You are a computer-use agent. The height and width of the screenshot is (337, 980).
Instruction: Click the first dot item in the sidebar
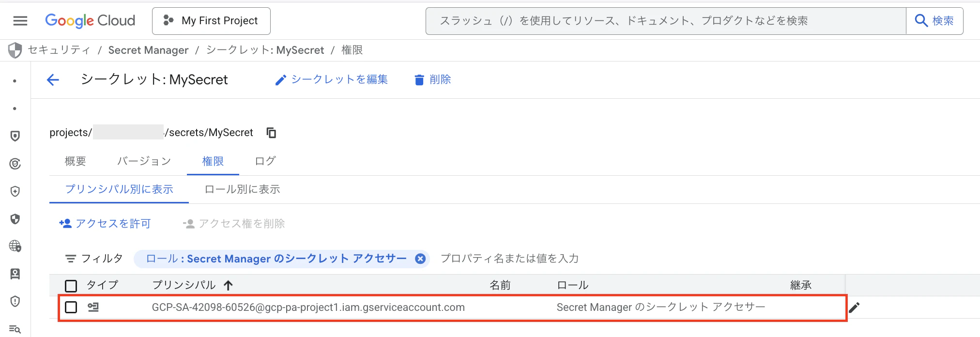(15, 81)
